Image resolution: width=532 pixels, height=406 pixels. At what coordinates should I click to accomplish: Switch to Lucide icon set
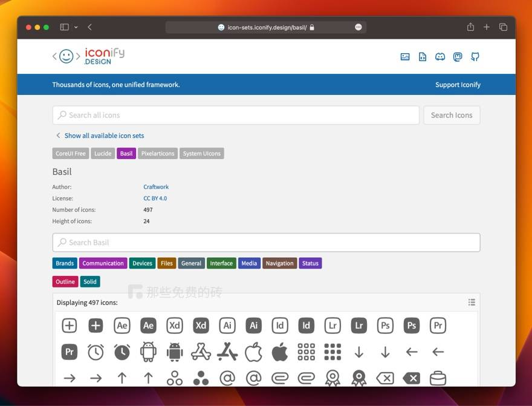102,154
